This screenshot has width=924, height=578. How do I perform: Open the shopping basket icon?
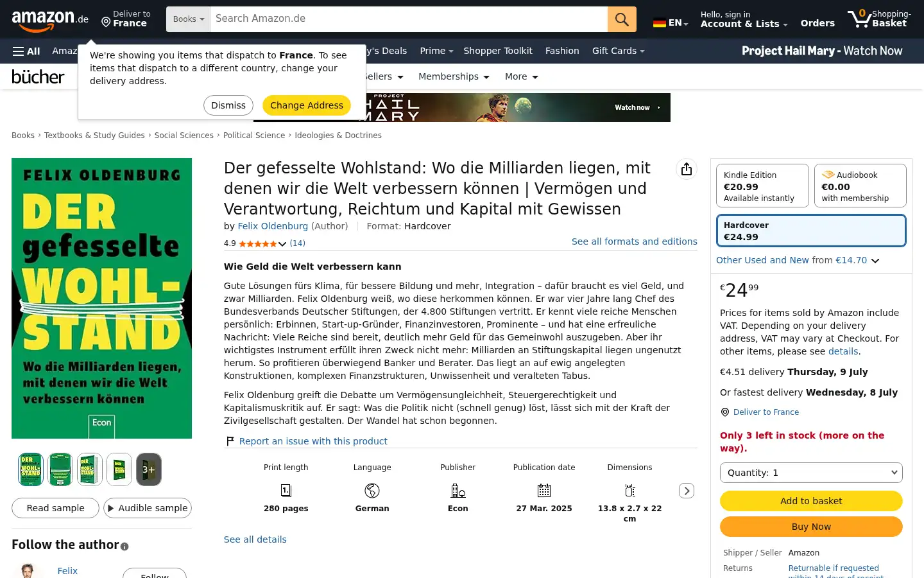pyautogui.click(x=859, y=19)
